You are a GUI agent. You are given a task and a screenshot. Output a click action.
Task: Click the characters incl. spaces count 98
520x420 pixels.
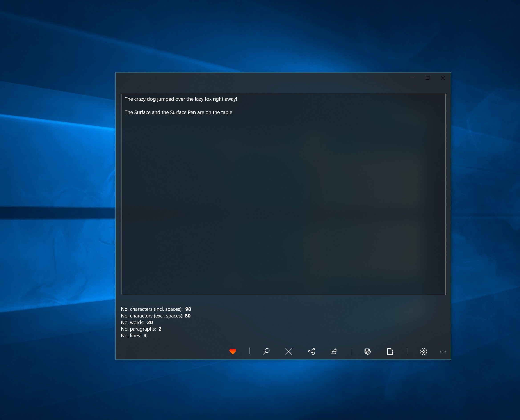point(188,309)
